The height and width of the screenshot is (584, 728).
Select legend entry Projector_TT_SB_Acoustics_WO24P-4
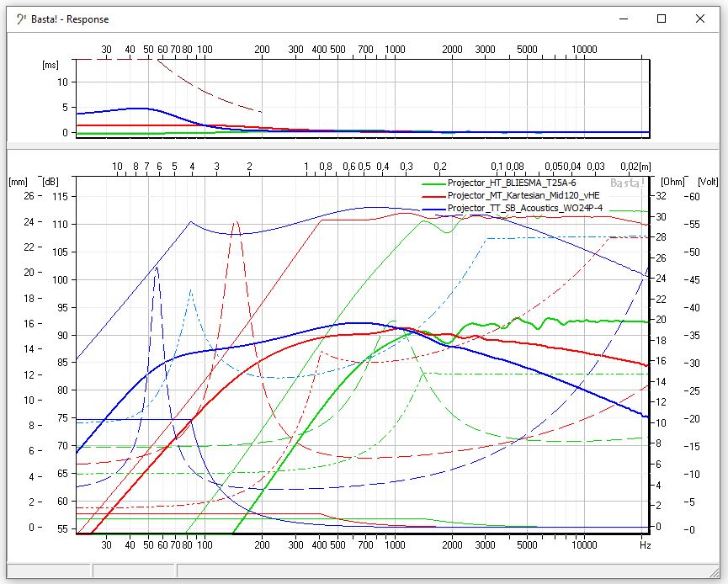pos(524,207)
